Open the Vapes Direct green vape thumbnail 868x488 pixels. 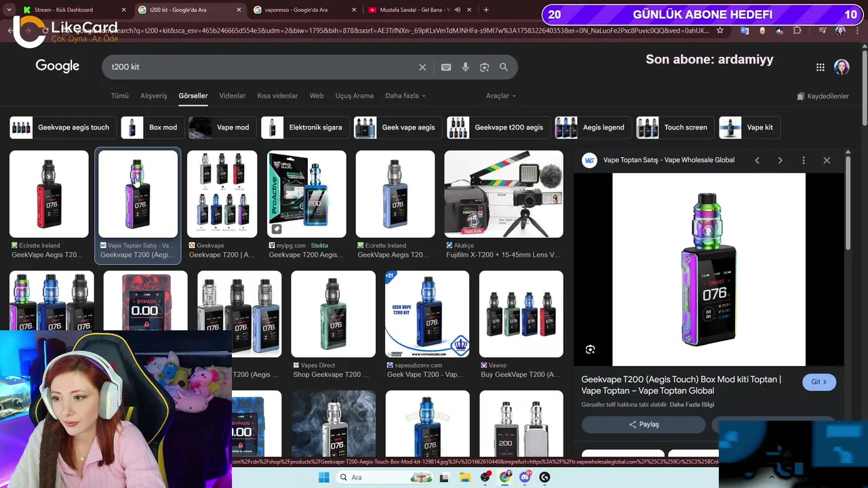(x=333, y=314)
